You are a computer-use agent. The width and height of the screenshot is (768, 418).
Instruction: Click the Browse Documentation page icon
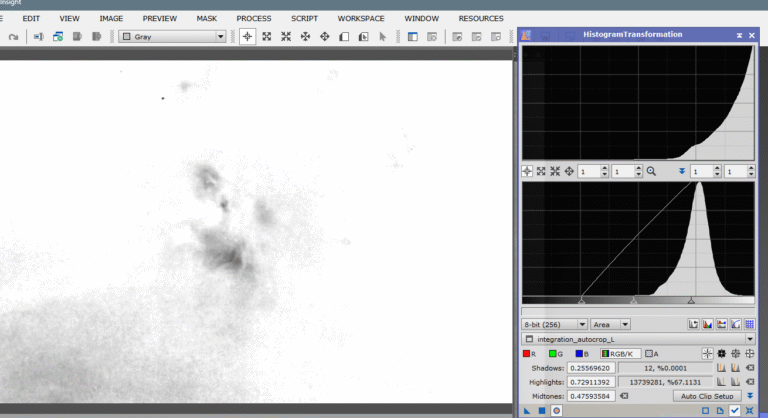(x=720, y=411)
